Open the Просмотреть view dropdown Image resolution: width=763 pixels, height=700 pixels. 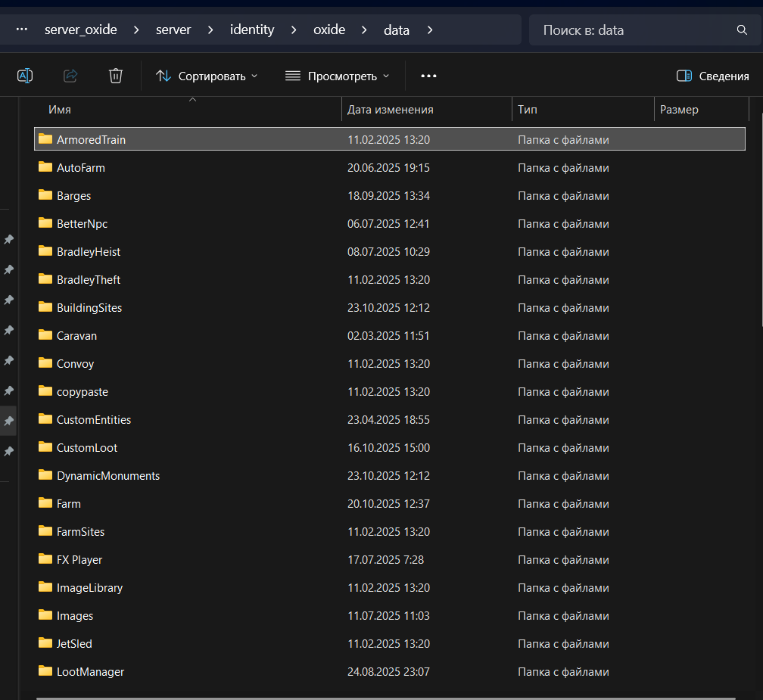click(x=338, y=76)
